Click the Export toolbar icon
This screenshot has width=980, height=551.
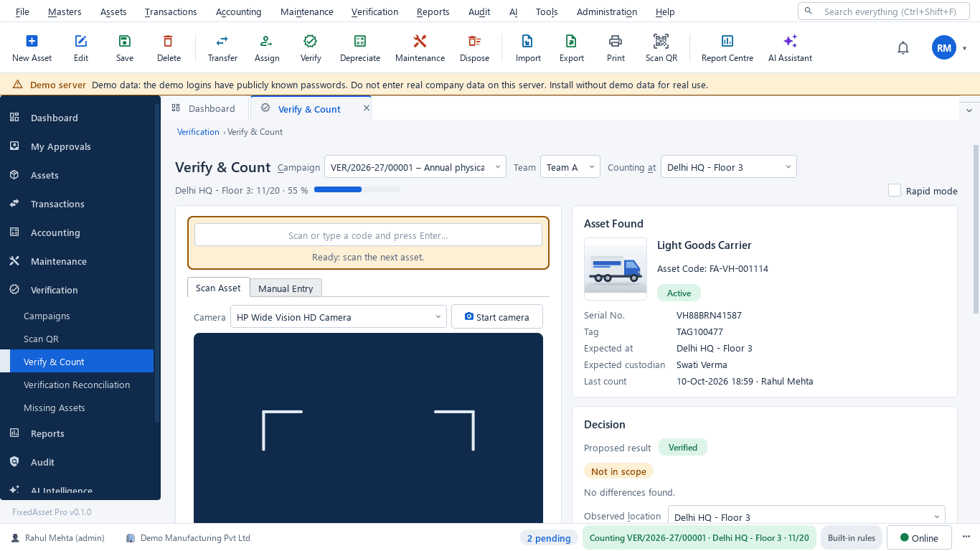(x=572, y=41)
